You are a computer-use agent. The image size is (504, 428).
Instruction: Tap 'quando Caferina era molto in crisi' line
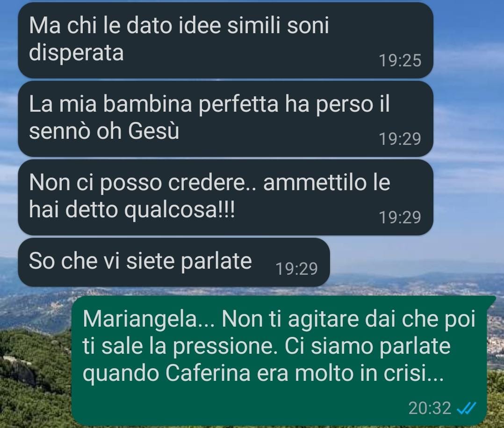263,373
